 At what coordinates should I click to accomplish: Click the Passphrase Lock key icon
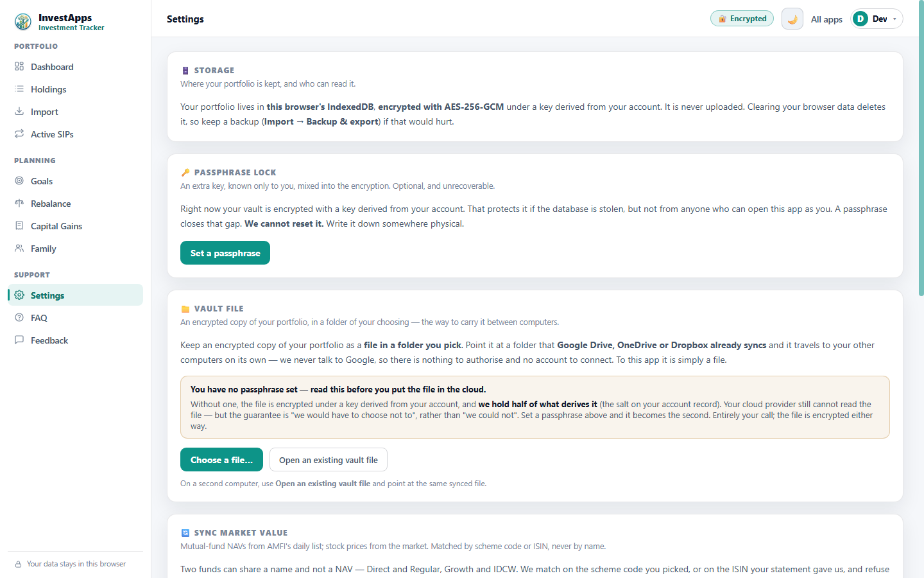(x=185, y=173)
